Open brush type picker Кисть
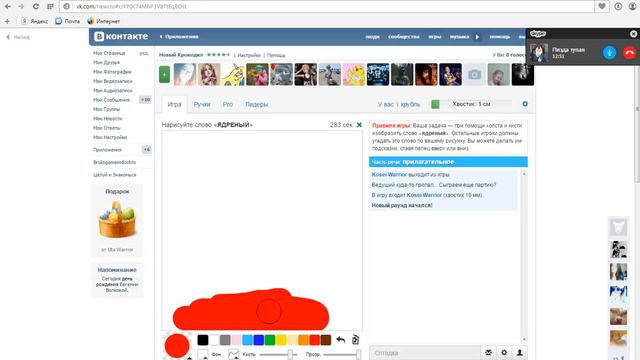The image size is (640, 360). point(233,354)
